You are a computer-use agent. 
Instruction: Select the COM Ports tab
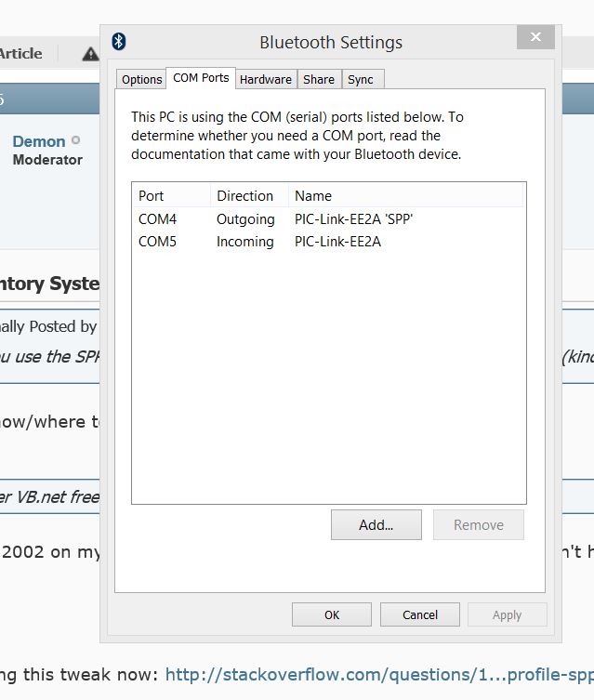tap(201, 78)
